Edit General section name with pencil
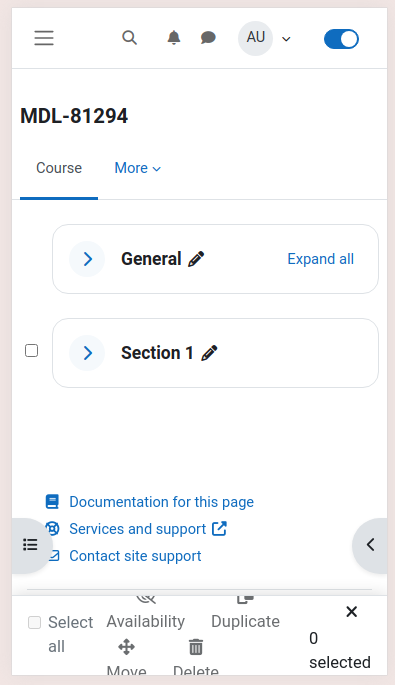This screenshot has width=395, height=685. [x=196, y=259]
